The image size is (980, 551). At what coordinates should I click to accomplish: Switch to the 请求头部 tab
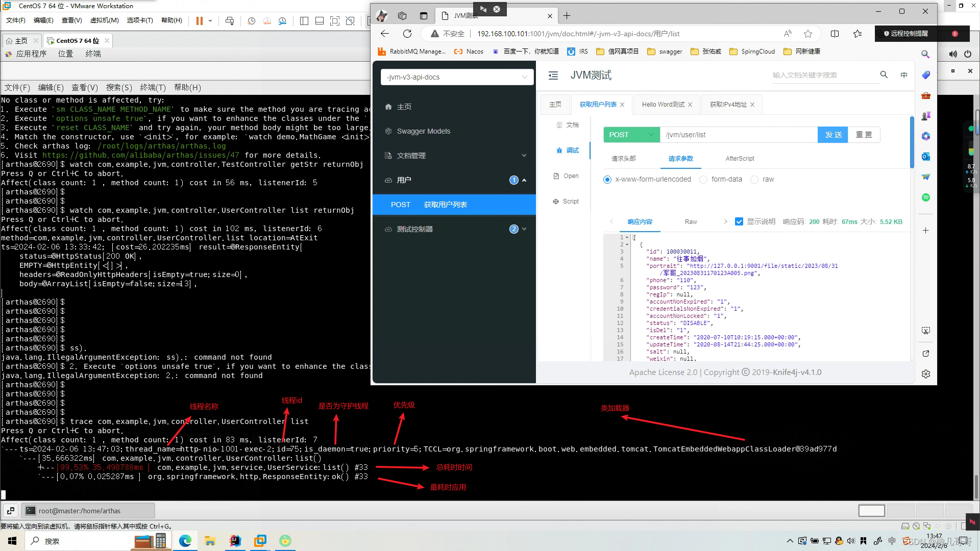coord(623,159)
